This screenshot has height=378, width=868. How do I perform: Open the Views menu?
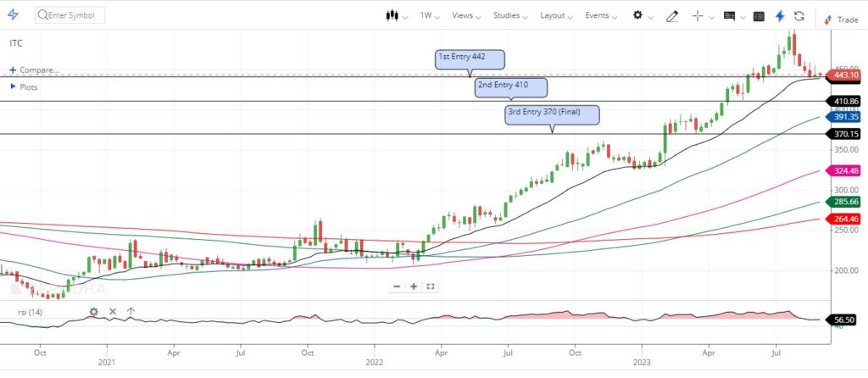coord(466,15)
